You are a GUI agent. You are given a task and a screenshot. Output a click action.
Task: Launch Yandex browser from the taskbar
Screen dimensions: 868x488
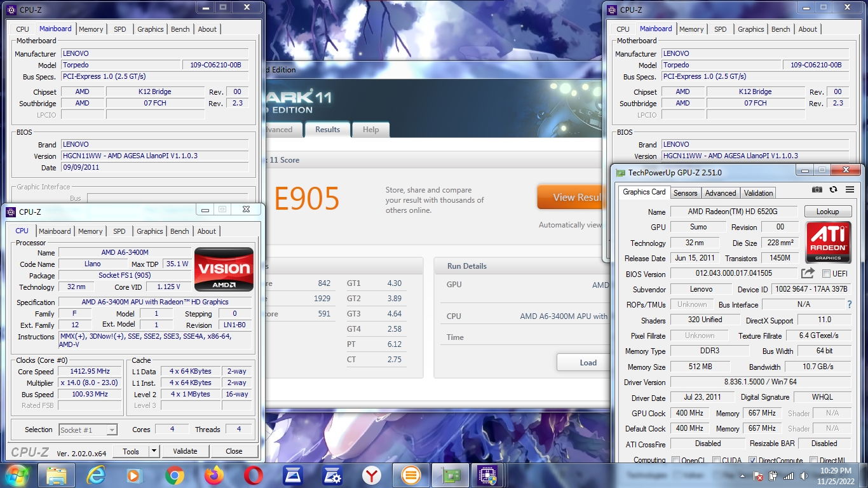click(x=372, y=475)
